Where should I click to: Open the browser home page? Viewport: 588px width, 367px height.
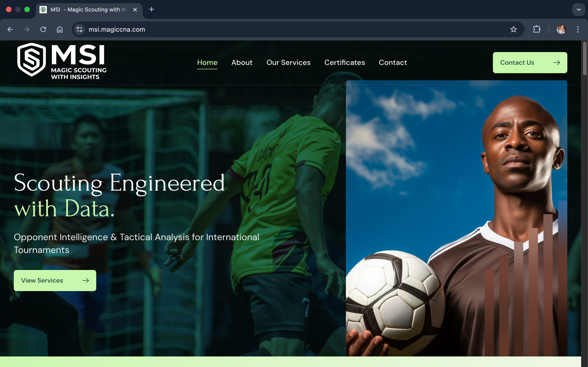(60, 29)
